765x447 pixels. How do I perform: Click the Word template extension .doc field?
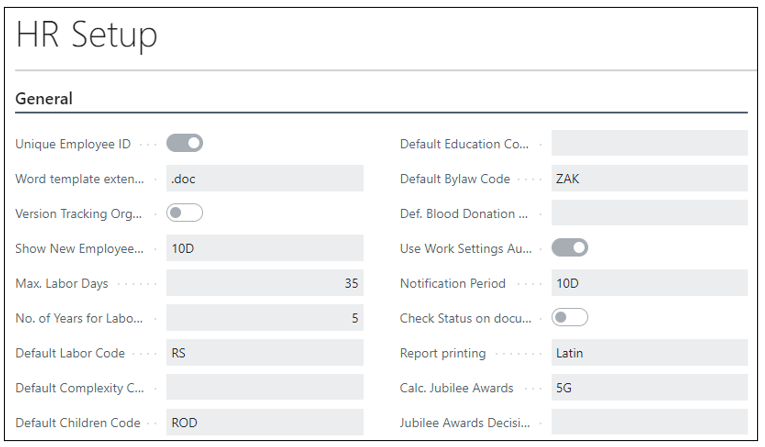pos(264,179)
